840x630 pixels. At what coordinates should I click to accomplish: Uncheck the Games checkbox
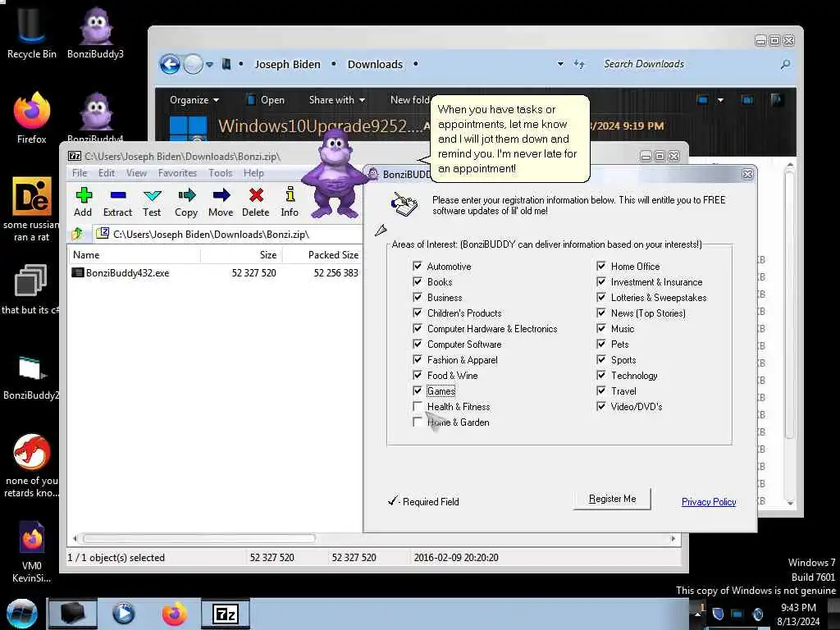418,390
